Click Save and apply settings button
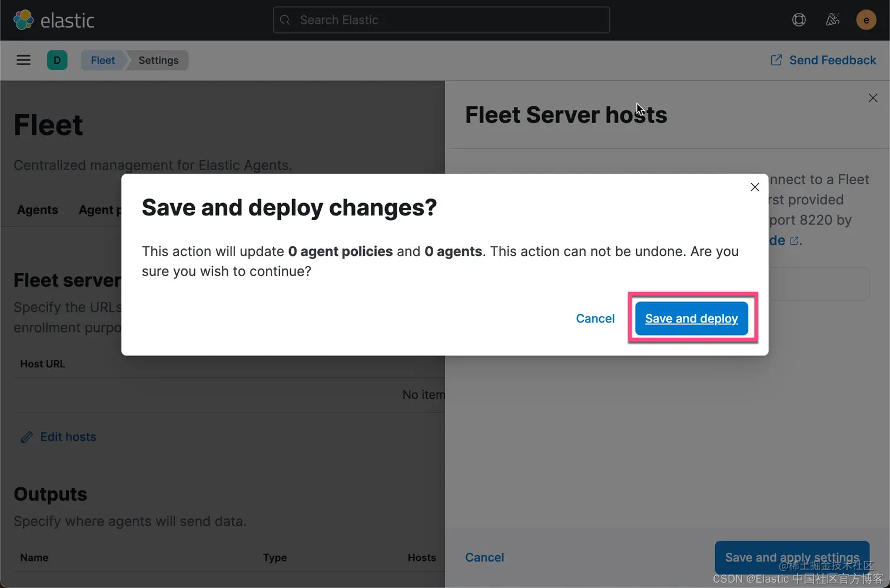 [x=792, y=557]
